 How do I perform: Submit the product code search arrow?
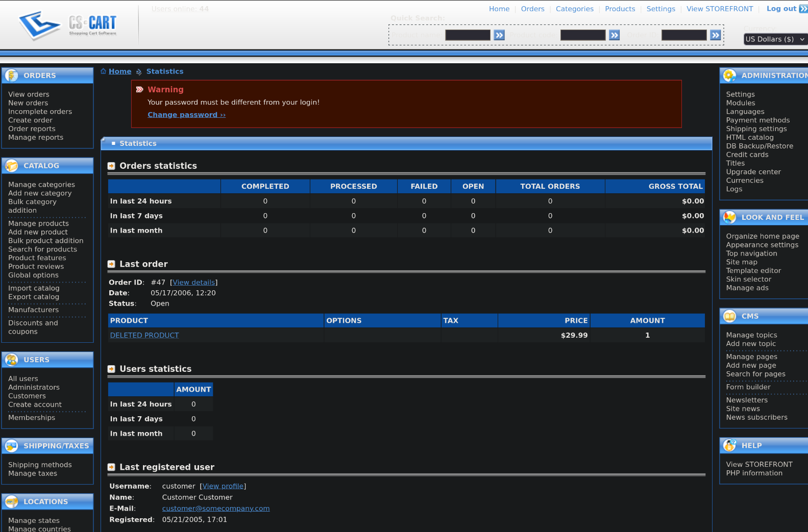click(614, 35)
